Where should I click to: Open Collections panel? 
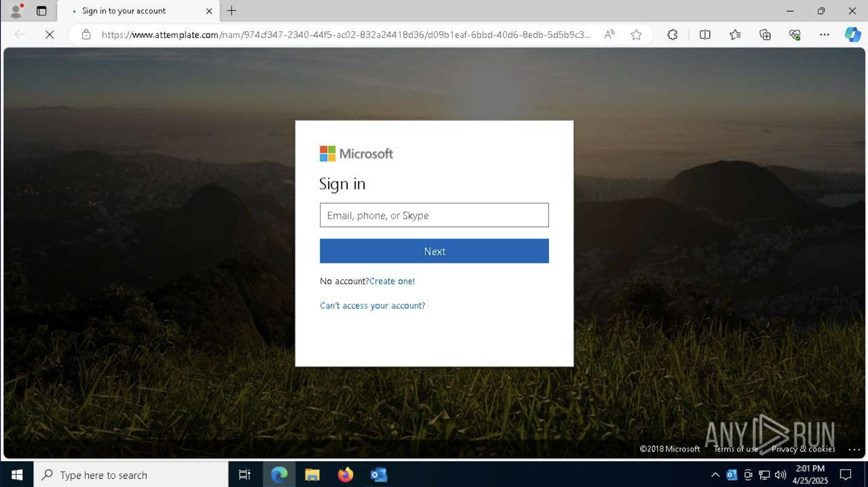coord(765,35)
